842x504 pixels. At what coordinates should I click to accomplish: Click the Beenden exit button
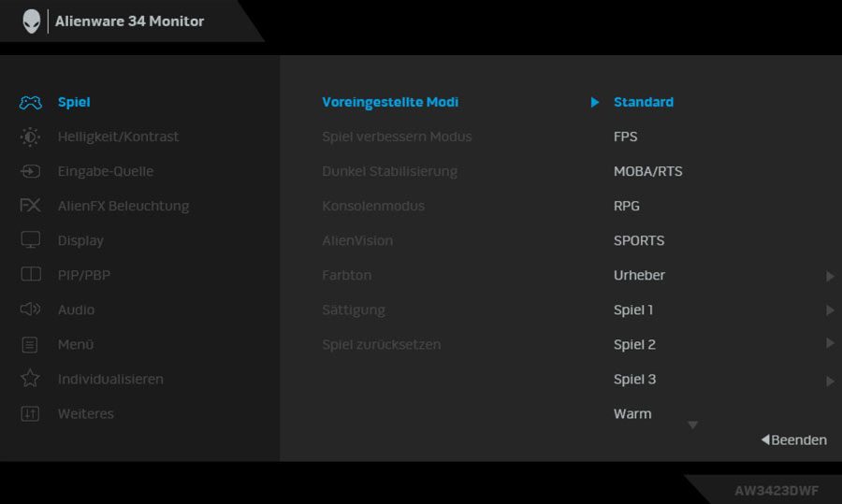point(794,439)
